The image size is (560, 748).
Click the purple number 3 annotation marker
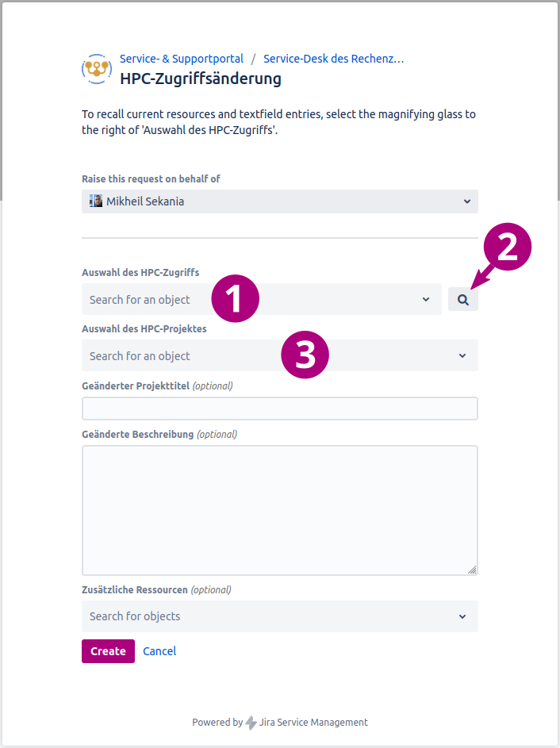pos(305,355)
